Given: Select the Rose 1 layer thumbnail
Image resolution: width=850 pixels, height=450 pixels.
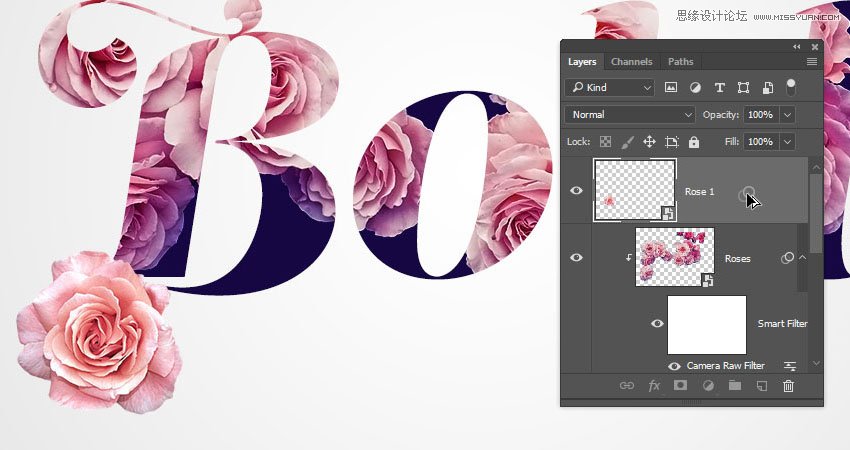Looking at the screenshot, I should (x=635, y=190).
